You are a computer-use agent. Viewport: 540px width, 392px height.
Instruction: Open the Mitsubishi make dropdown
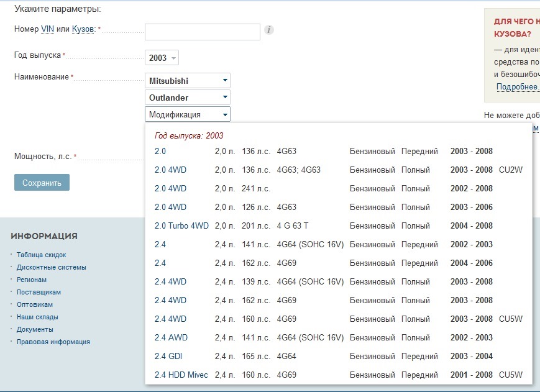pos(187,81)
